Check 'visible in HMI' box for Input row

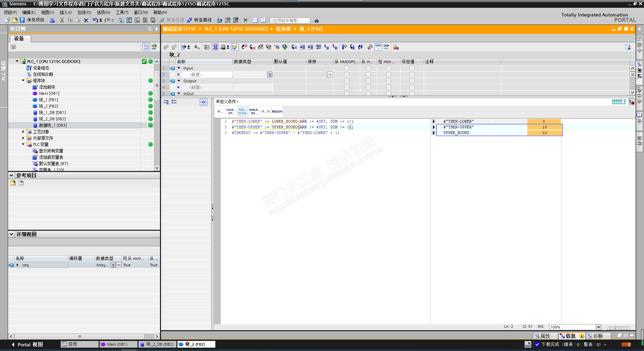388,68
